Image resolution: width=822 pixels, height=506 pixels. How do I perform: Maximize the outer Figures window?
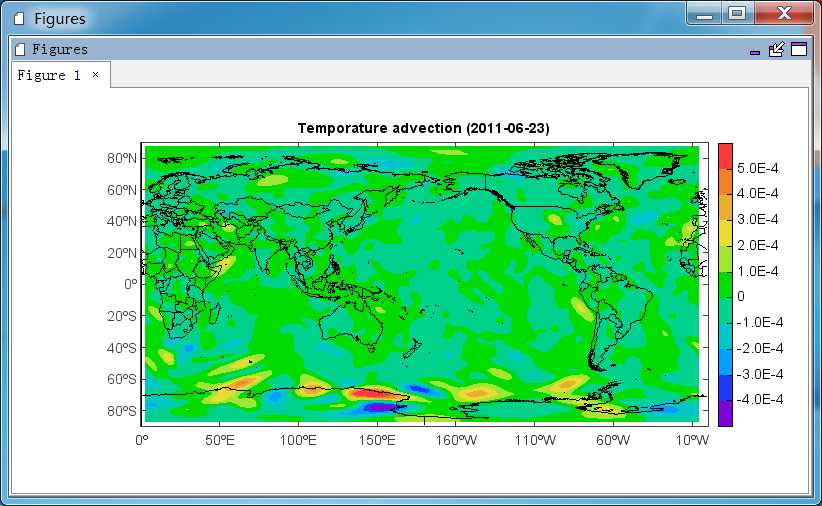click(737, 13)
